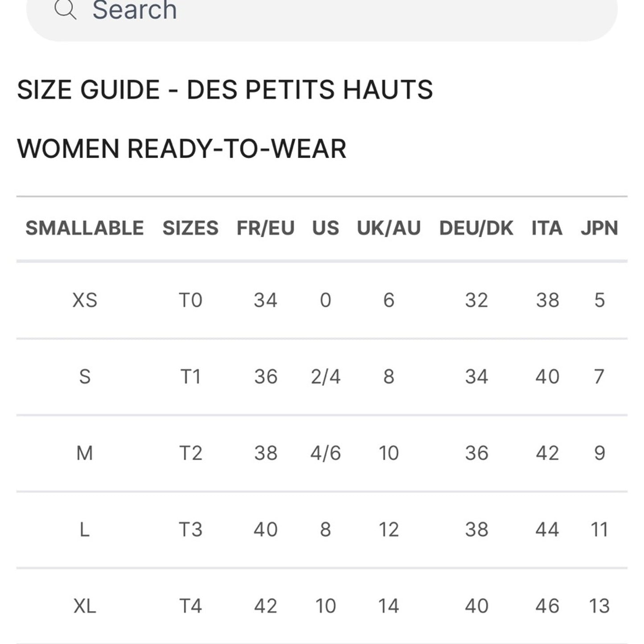Click the DEU/DK column header

(476, 228)
